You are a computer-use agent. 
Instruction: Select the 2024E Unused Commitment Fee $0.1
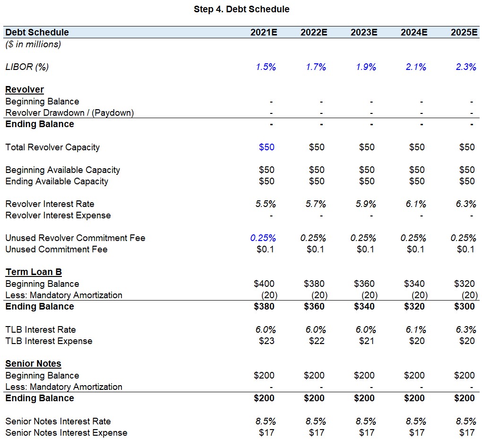coord(415,249)
